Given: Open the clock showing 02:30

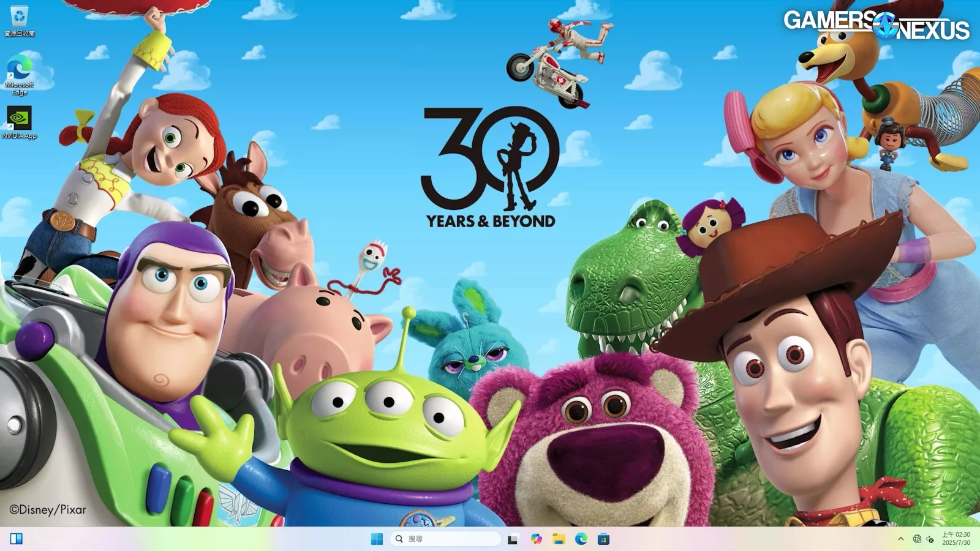Looking at the screenshot, I should click(x=956, y=534).
